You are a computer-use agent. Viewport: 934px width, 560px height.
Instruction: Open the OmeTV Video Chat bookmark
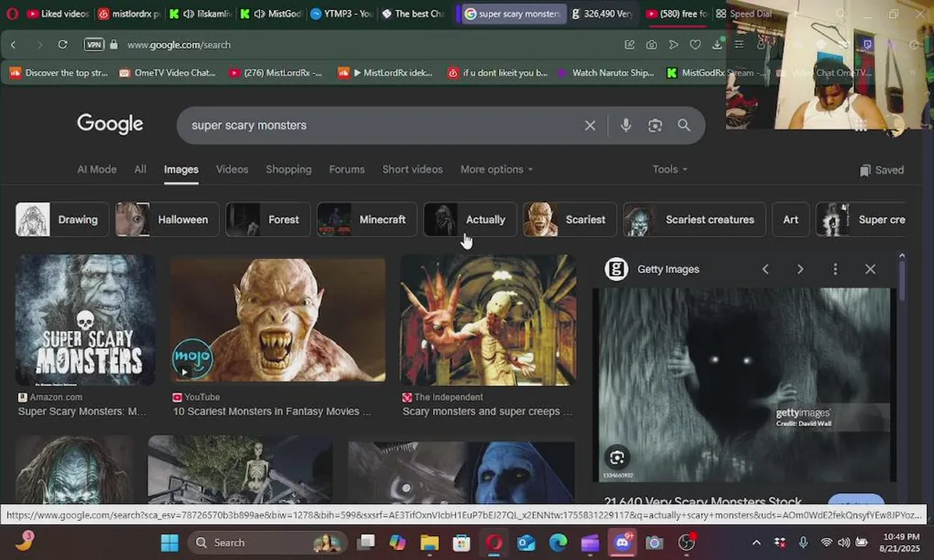coord(167,72)
